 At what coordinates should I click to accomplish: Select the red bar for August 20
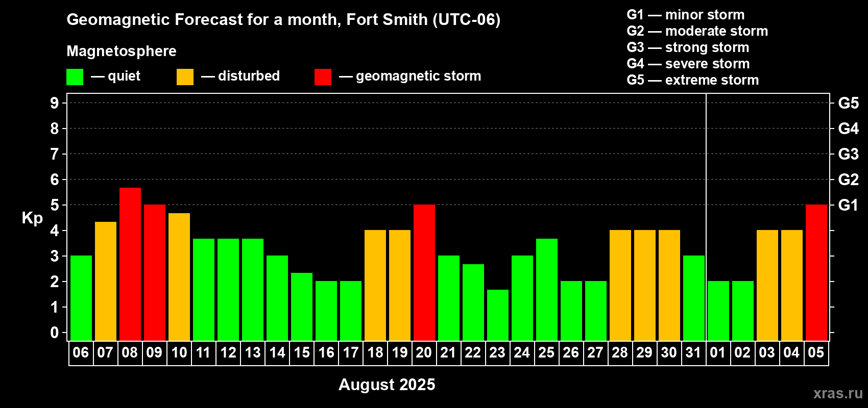click(x=424, y=273)
